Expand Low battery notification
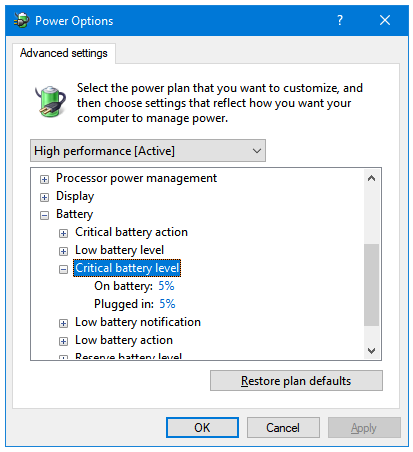Image resolution: width=413 pixels, height=452 pixels. [63, 323]
